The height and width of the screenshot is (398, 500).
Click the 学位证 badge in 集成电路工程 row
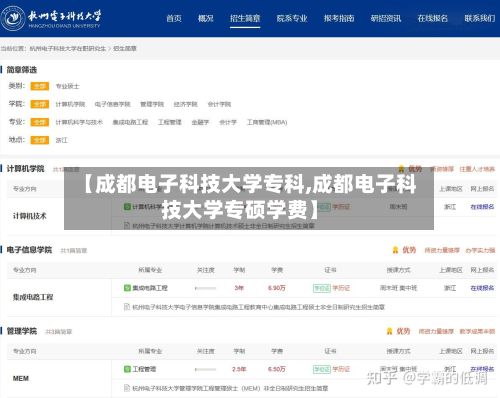(x=322, y=288)
